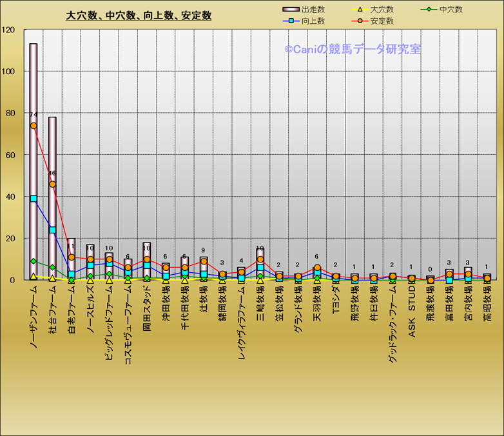
Task: Select the cyan 向上数 marker for 社台ファーム
Action: [52, 230]
